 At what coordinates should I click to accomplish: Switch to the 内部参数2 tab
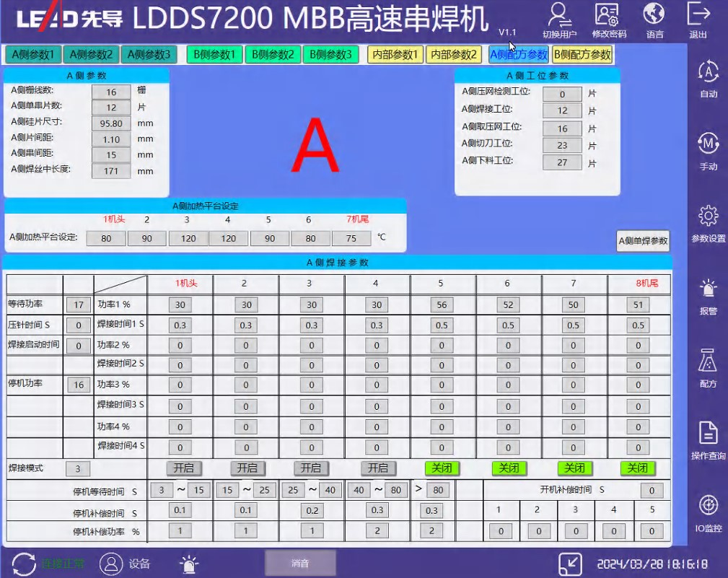(454, 55)
